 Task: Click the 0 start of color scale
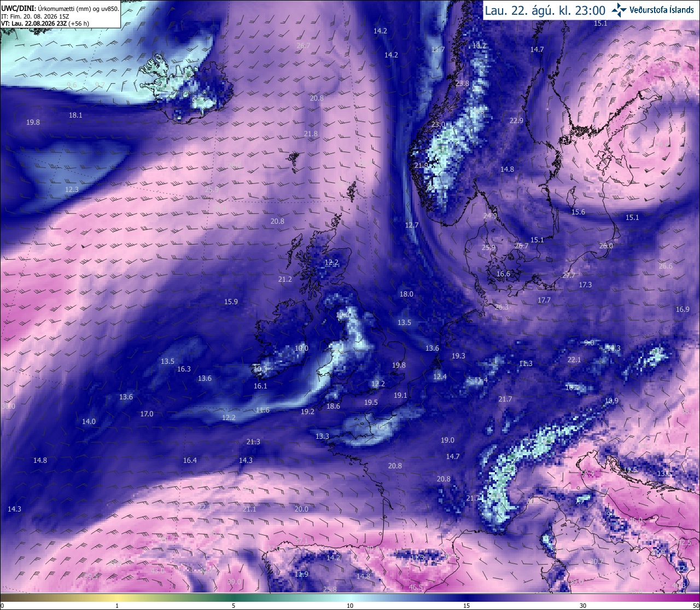2,606
